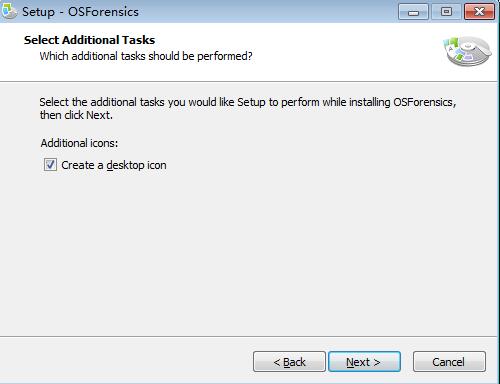Click the 'then click Next.' instruction line
Image resolution: width=500 pixels, height=384 pixels.
(x=76, y=115)
